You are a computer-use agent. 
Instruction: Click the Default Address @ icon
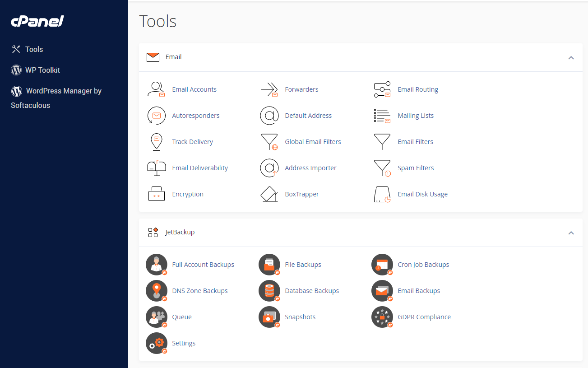(269, 116)
